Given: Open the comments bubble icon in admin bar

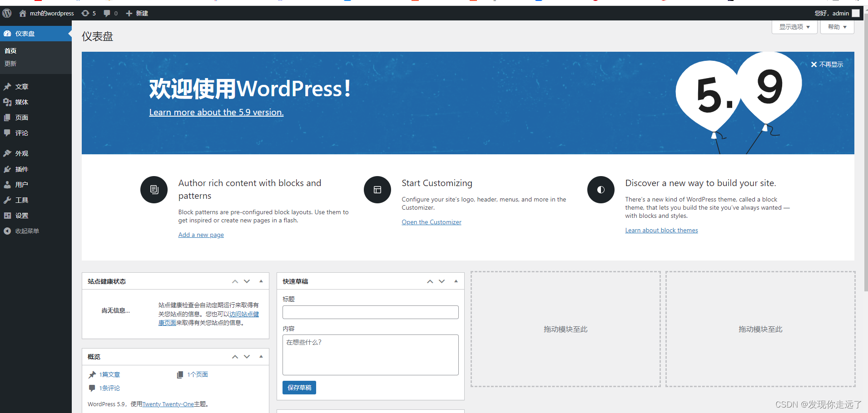Looking at the screenshot, I should [x=107, y=13].
